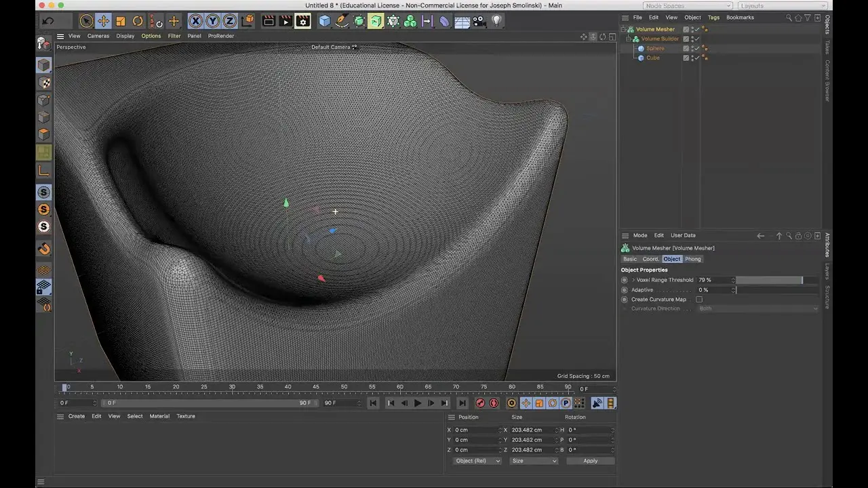The image size is (868, 488).
Task: Enable Create Curvature Map checkbox
Action: 699,299
